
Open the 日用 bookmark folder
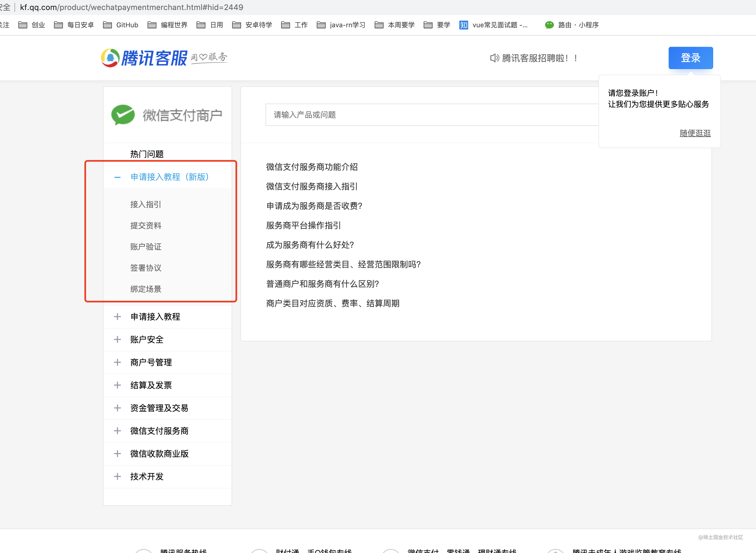210,25
